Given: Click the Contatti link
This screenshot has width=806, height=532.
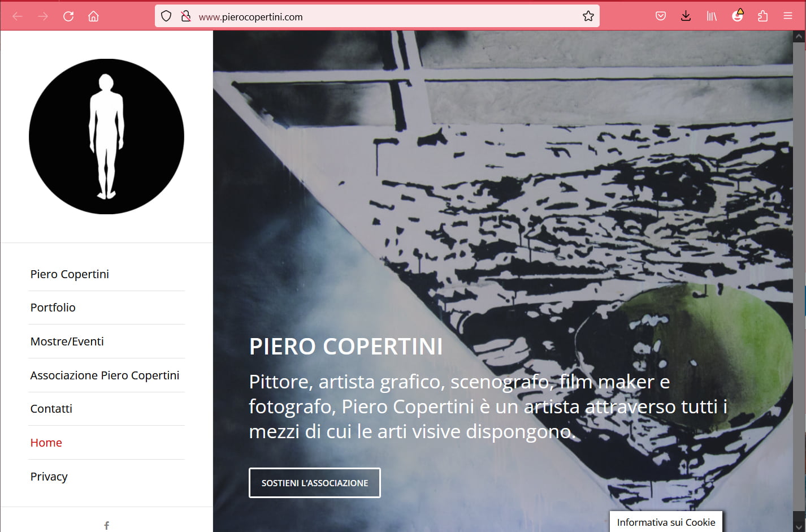Looking at the screenshot, I should [x=51, y=409].
